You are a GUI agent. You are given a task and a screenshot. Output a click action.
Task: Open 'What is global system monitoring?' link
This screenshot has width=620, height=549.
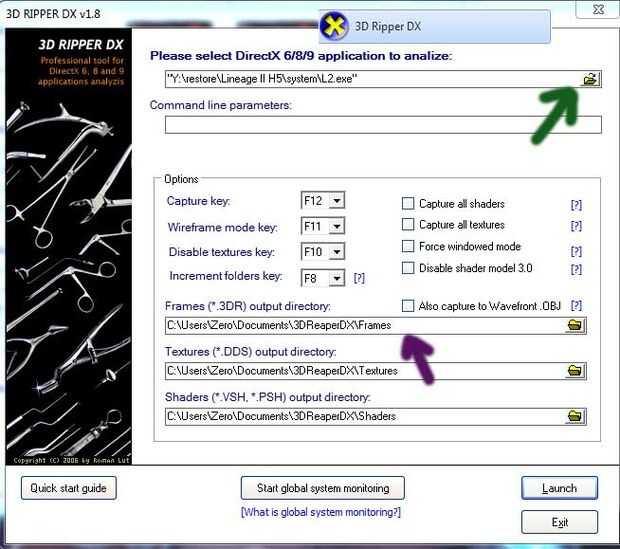[x=321, y=512]
